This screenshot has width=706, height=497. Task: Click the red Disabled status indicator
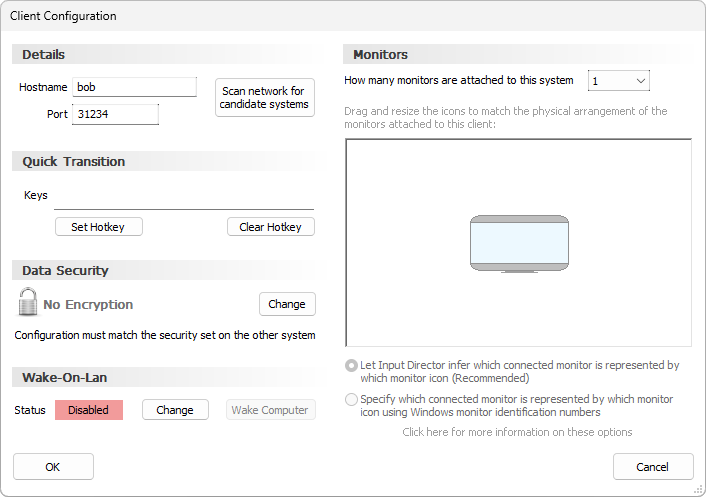89,410
